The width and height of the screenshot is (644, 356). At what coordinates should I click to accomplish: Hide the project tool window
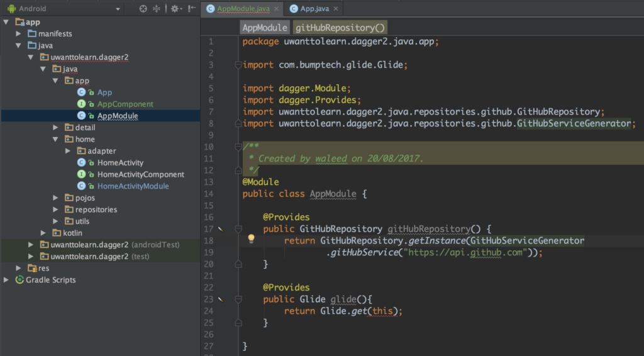tap(191, 9)
